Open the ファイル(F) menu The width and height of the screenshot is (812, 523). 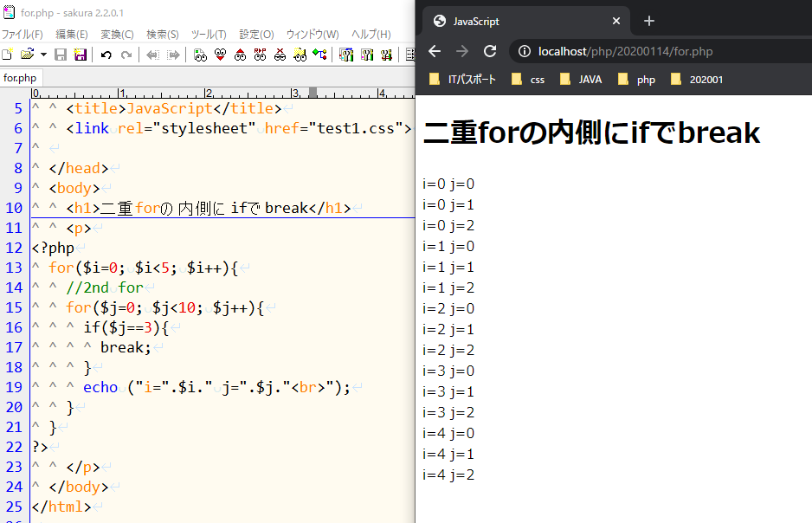[23, 34]
